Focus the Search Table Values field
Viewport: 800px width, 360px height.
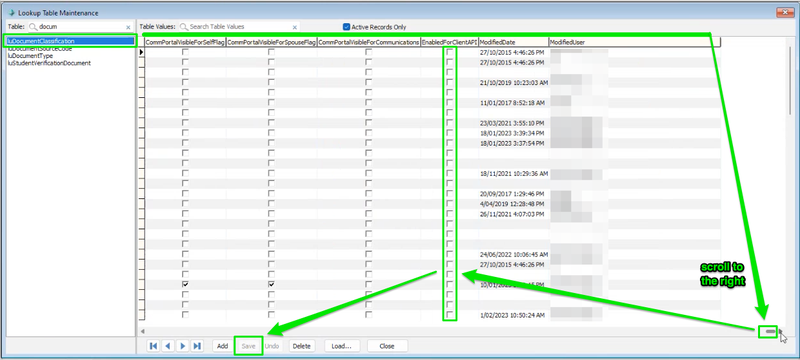point(239,27)
